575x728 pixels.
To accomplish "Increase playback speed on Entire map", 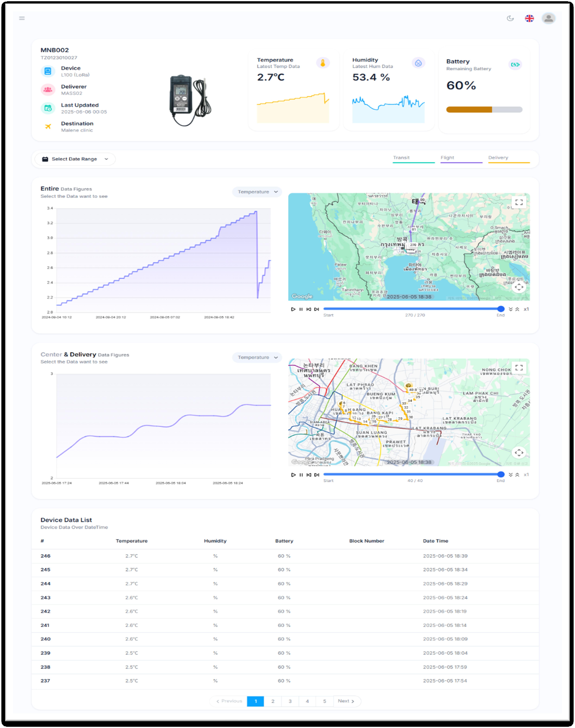I will click(517, 309).
